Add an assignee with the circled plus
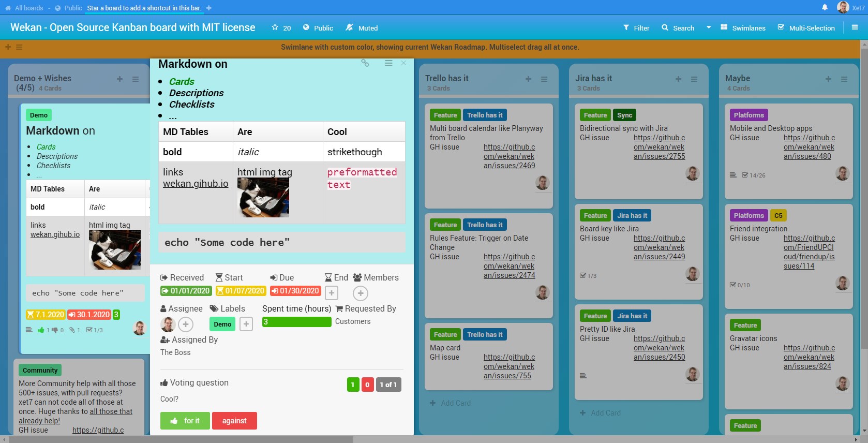868x443 pixels. (x=186, y=324)
